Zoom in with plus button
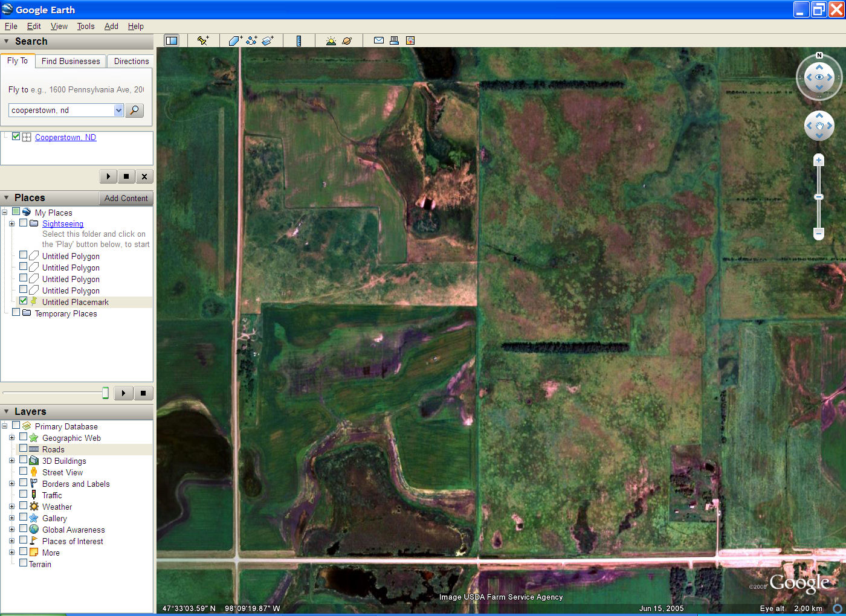Image resolution: width=846 pixels, height=616 pixels. coord(819,160)
